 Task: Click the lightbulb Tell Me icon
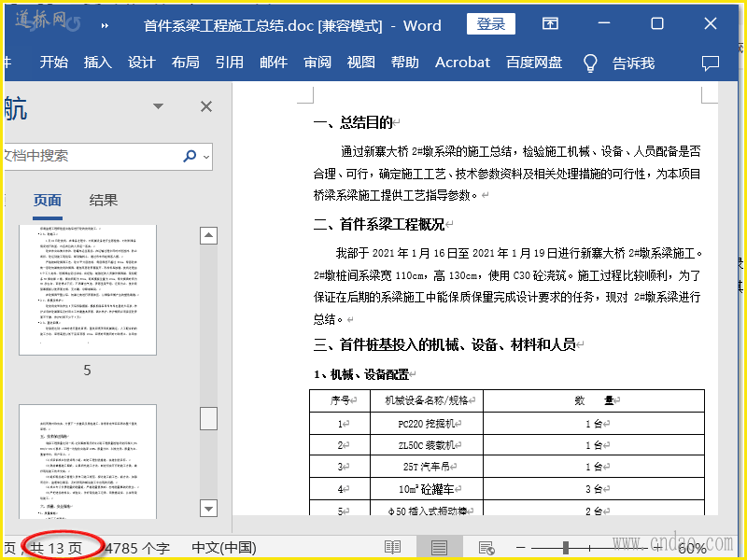click(590, 63)
